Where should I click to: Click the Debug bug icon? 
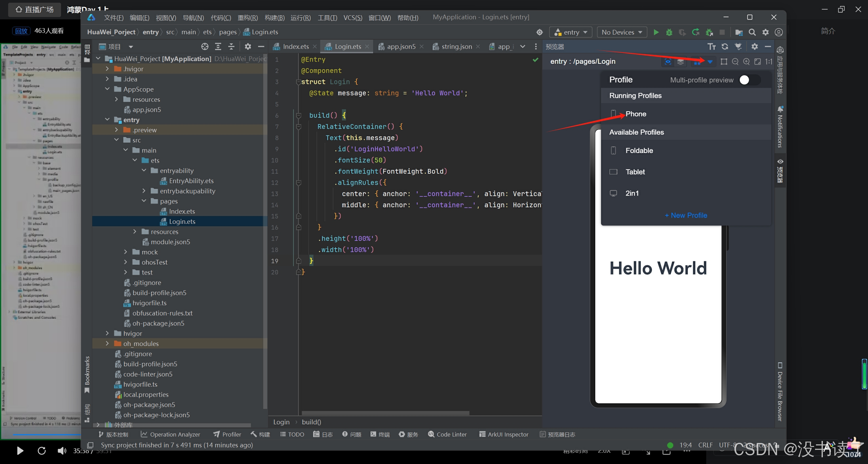669,32
